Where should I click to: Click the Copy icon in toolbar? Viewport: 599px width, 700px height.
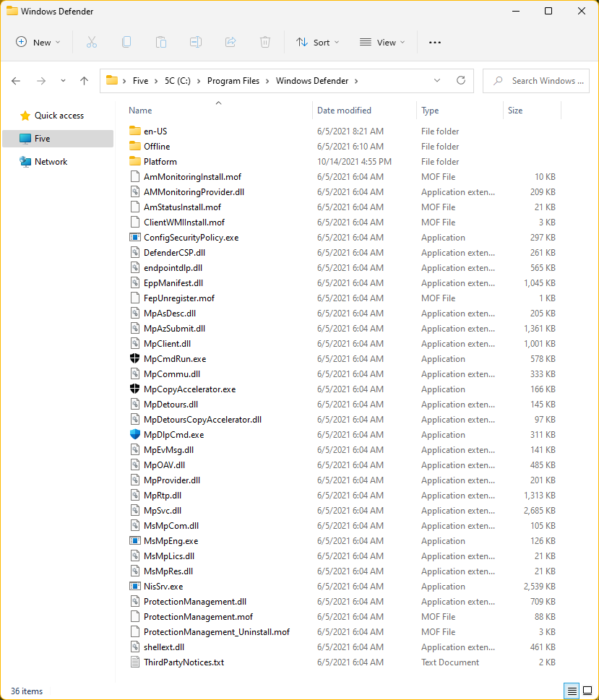(x=126, y=43)
